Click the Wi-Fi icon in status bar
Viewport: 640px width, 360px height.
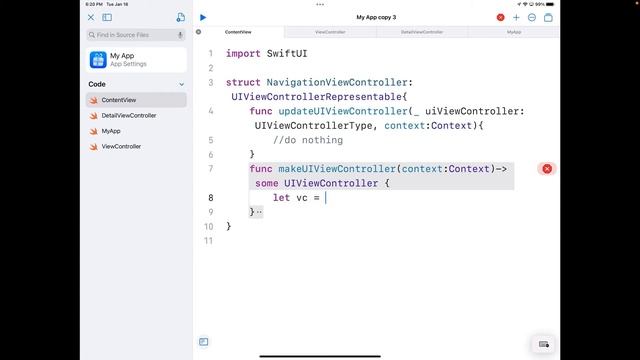[525, 4]
